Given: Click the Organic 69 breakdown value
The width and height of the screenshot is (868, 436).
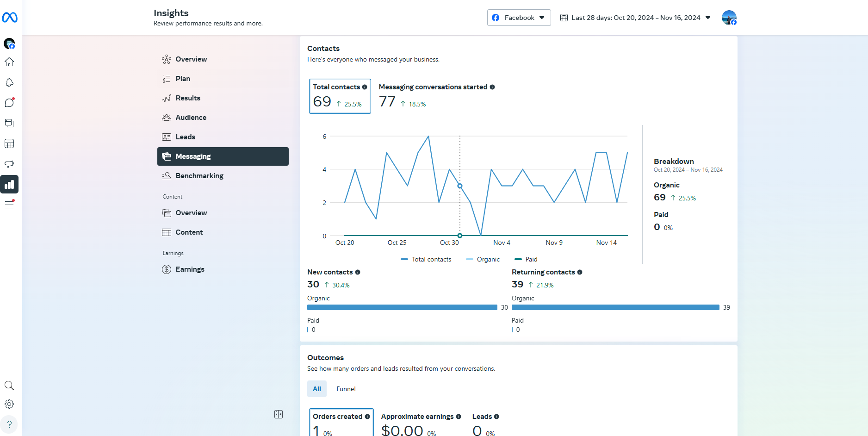Looking at the screenshot, I should 660,198.
